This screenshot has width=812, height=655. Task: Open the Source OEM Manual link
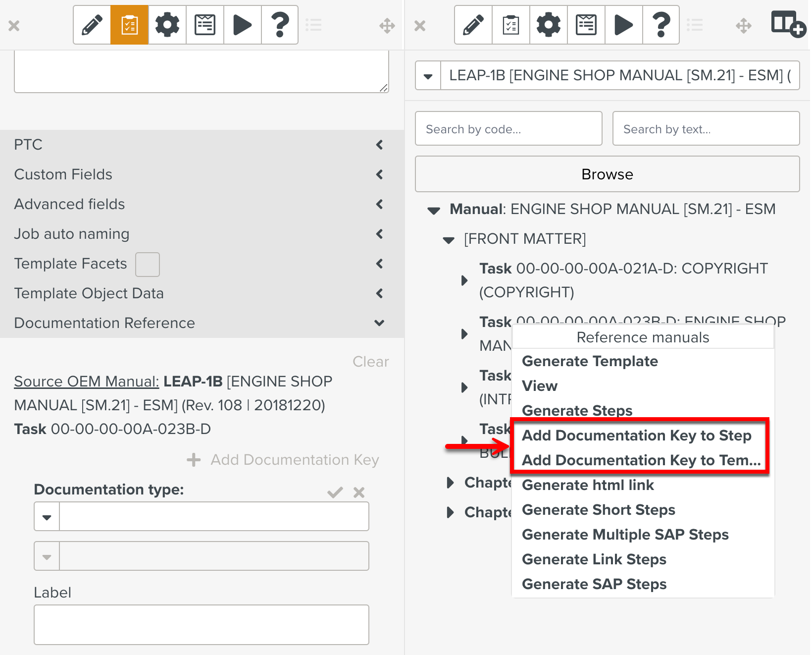coord(87,382)
